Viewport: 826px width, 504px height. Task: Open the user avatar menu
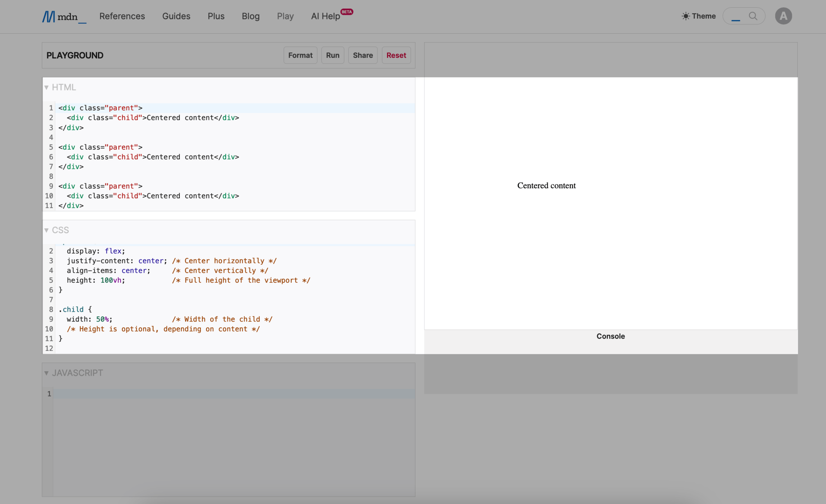coord(783,16)
